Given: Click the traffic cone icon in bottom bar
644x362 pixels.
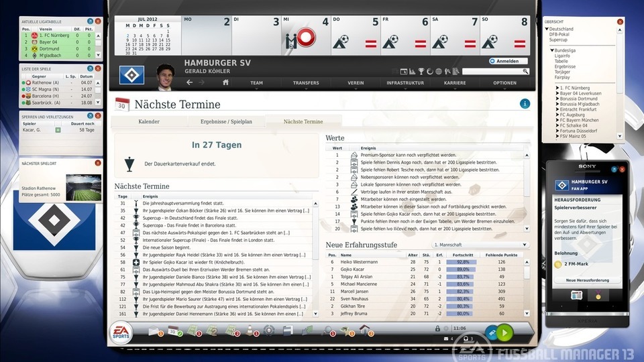Looking at the screenshot, I should 250,330.
